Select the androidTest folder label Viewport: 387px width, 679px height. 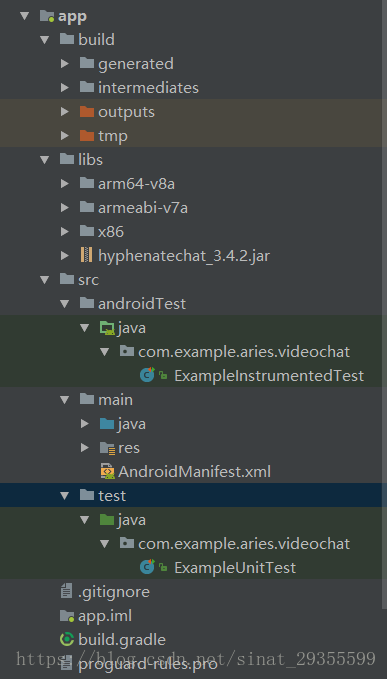click(142, 304)
